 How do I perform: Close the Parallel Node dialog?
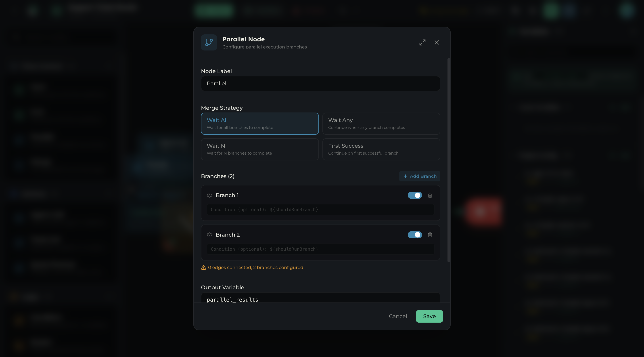pyautogui.click(x=437, y=42)
